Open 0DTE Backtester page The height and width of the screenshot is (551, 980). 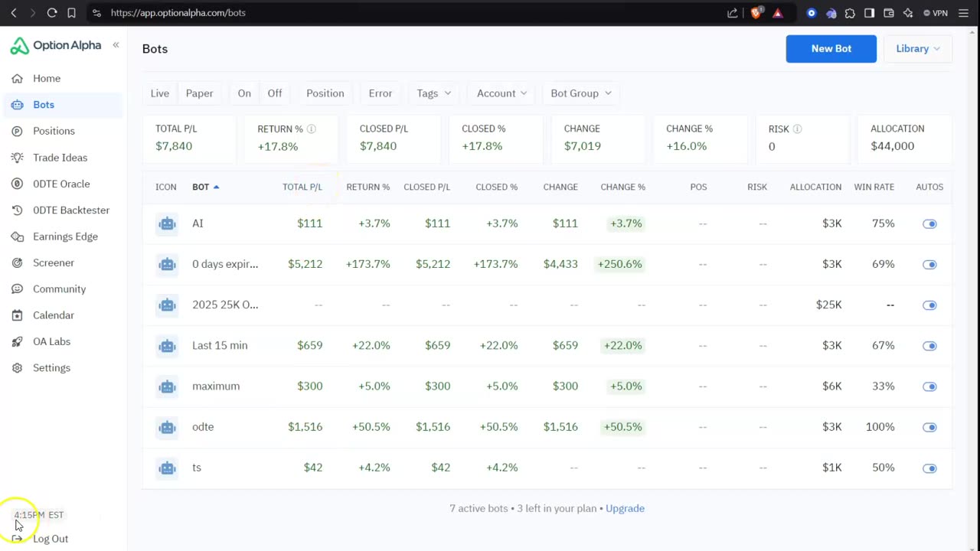71,210
